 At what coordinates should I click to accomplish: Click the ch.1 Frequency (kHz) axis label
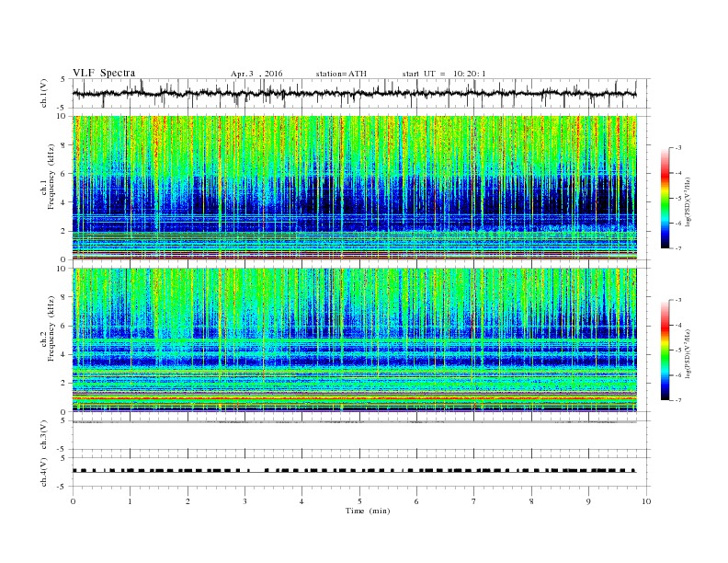point(47,177)
